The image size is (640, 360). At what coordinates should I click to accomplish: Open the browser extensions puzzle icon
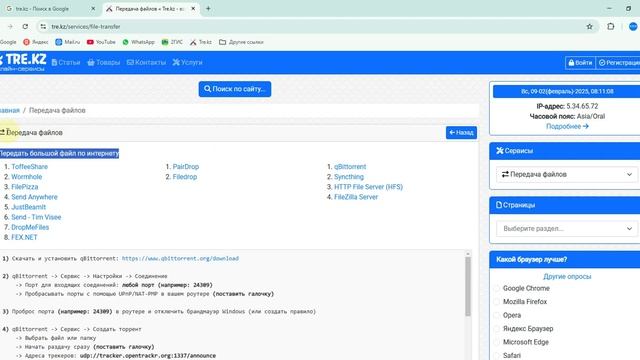coord(611,27)
